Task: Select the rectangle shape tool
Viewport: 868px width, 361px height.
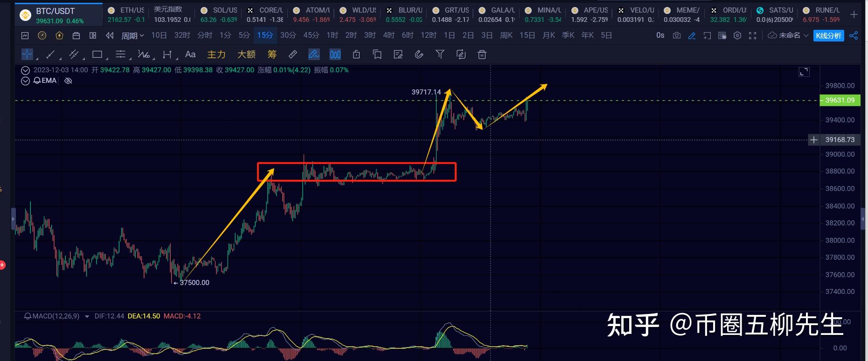Action: pyautogui.click(x=97, y=55)
